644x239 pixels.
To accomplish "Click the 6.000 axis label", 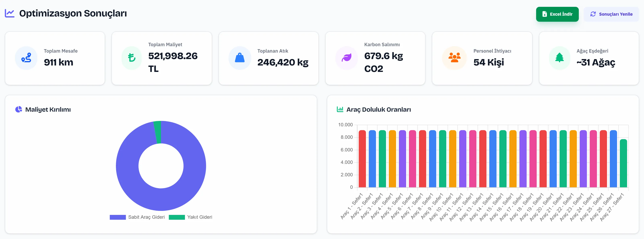I will click(x=347, y=150).
